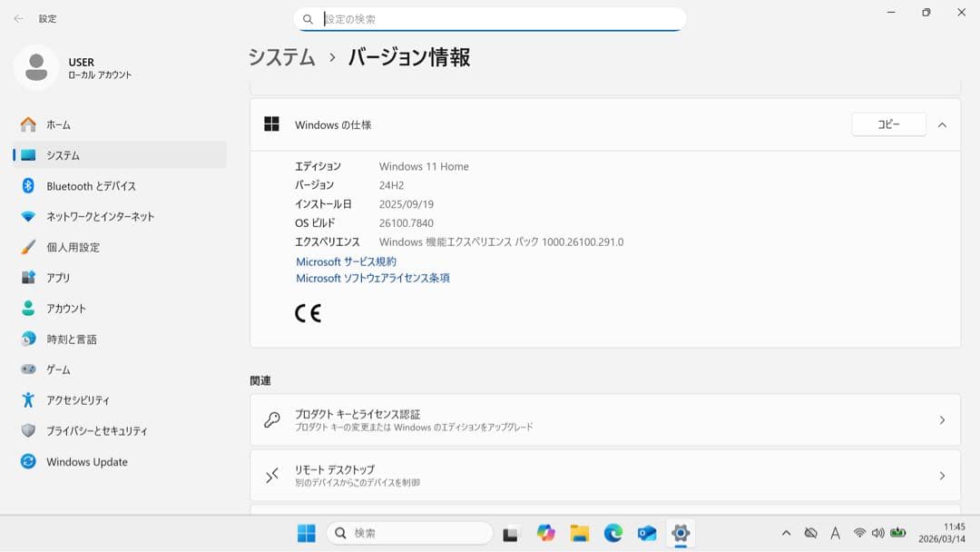Viewport: 980px width, 552px height.
Task: Click the 24H2 version text label バージョン
Action: tap(314, 185)
